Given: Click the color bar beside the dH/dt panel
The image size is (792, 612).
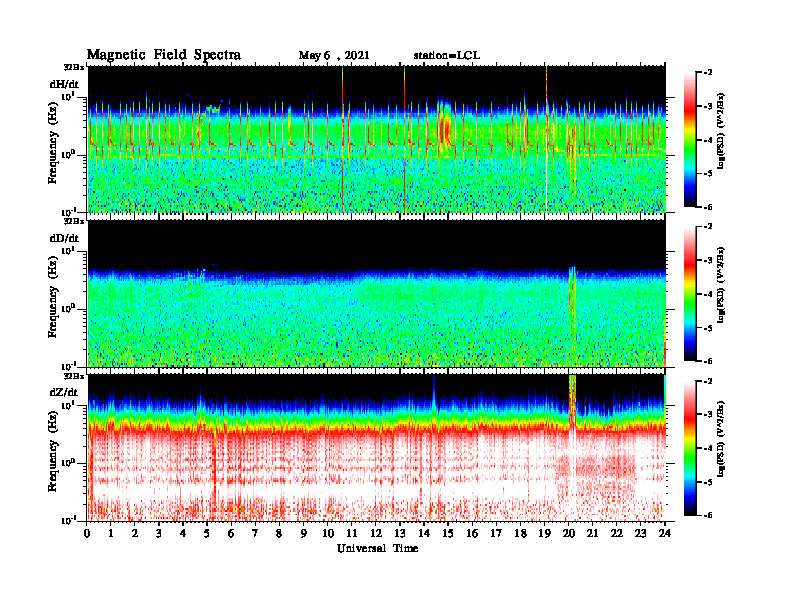Looking at the screenshot, I should pyautogui.click(x=690, y=140).
